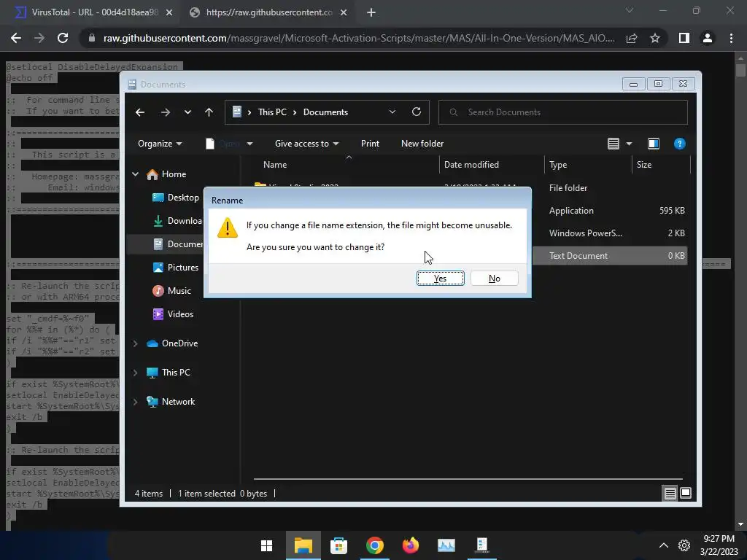Screen dimensions: 747x560
Task: Sort files by Size column
Action: tap(644, 165)
